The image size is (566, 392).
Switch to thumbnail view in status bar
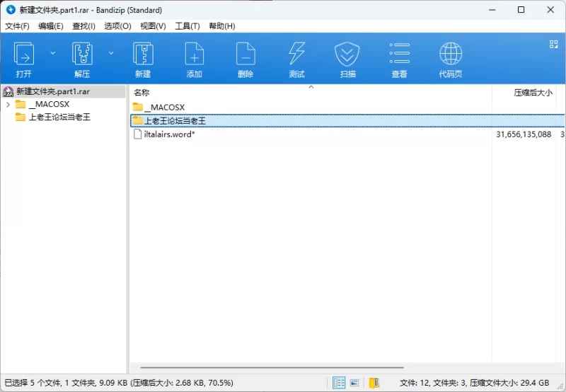tap(354, 383)
